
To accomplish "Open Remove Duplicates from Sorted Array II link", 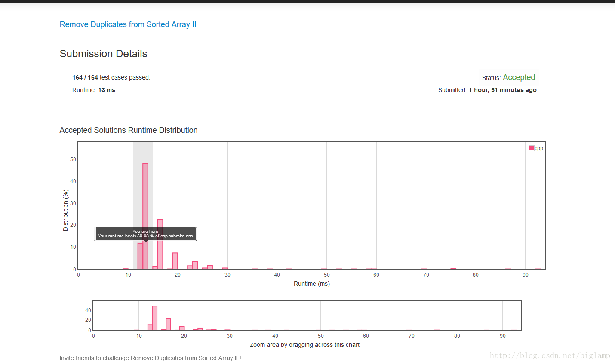I will coord(128,24).
